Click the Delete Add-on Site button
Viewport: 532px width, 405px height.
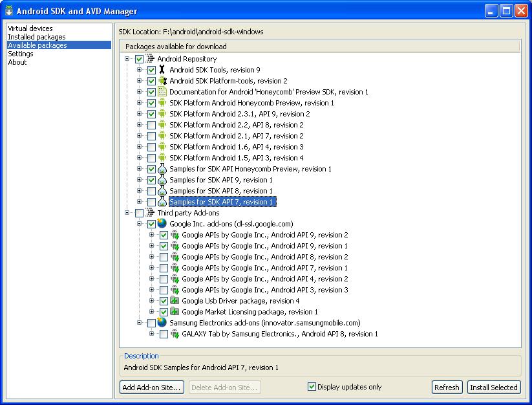[224, 388]
